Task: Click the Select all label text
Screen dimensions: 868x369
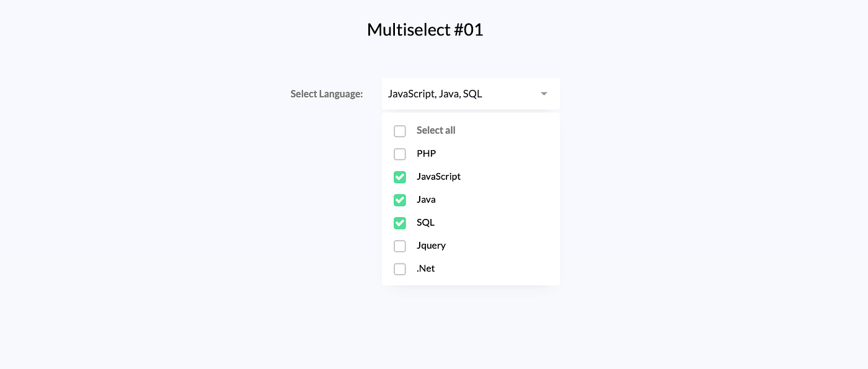Action: coord(435,130)
